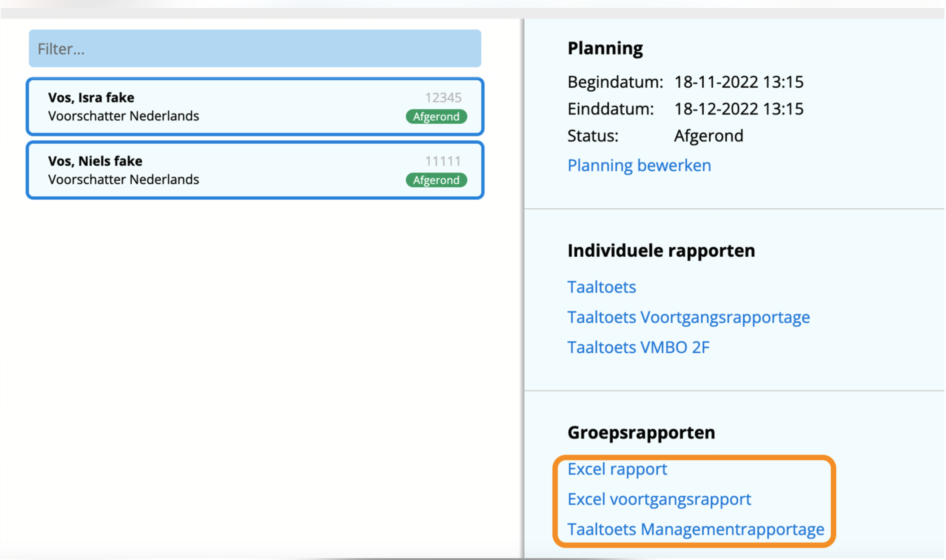Download the Excel voortgangsrapport

tap(659, 499)
